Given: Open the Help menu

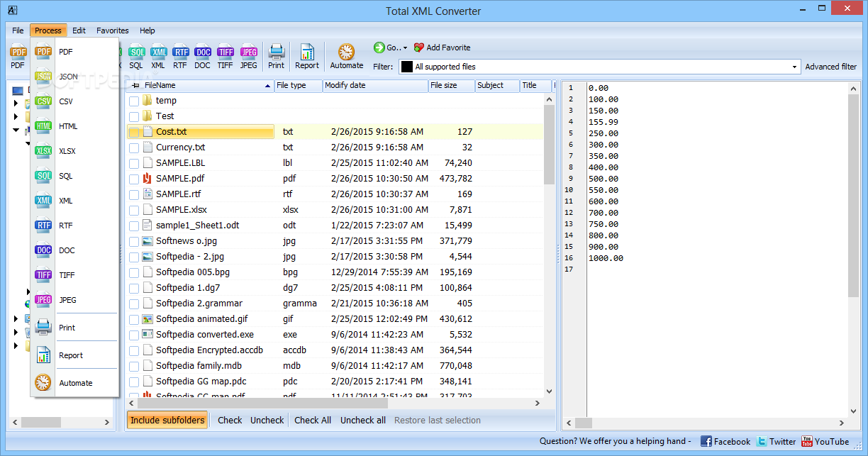Looking at the screenshot, I should coord(148,30).
